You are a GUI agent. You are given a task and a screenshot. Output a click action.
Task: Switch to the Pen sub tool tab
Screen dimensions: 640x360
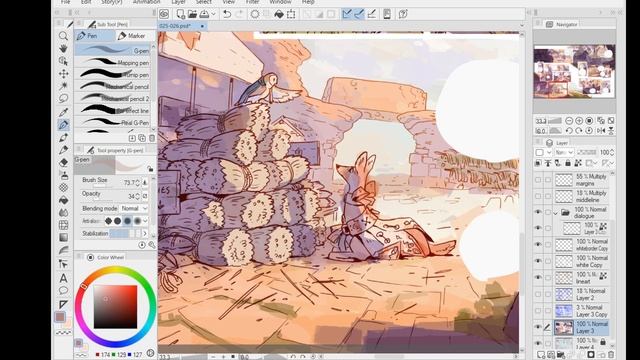point(95,36)
